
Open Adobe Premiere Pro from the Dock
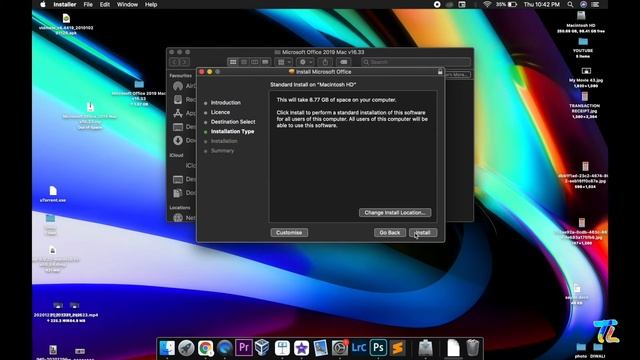point(244,348)
